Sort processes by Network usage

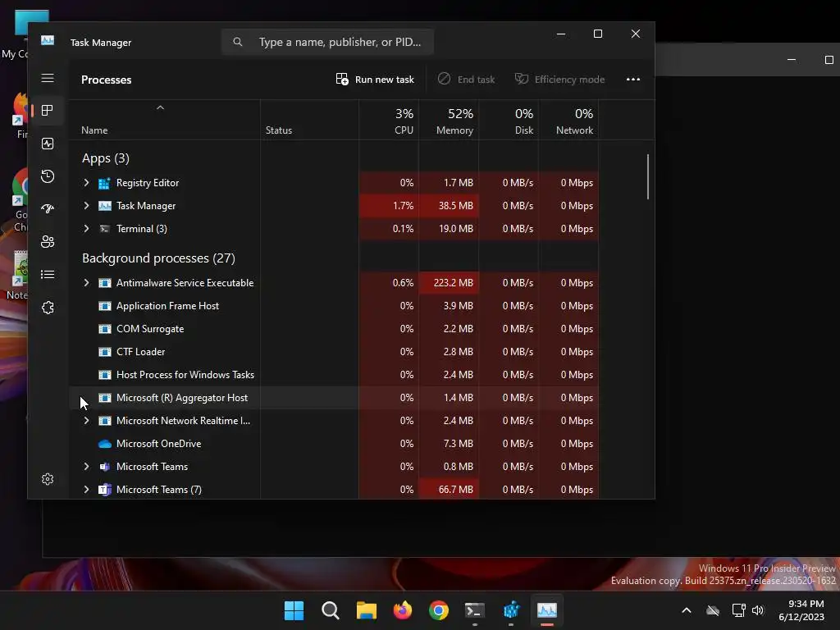click(x=569, y=121)
